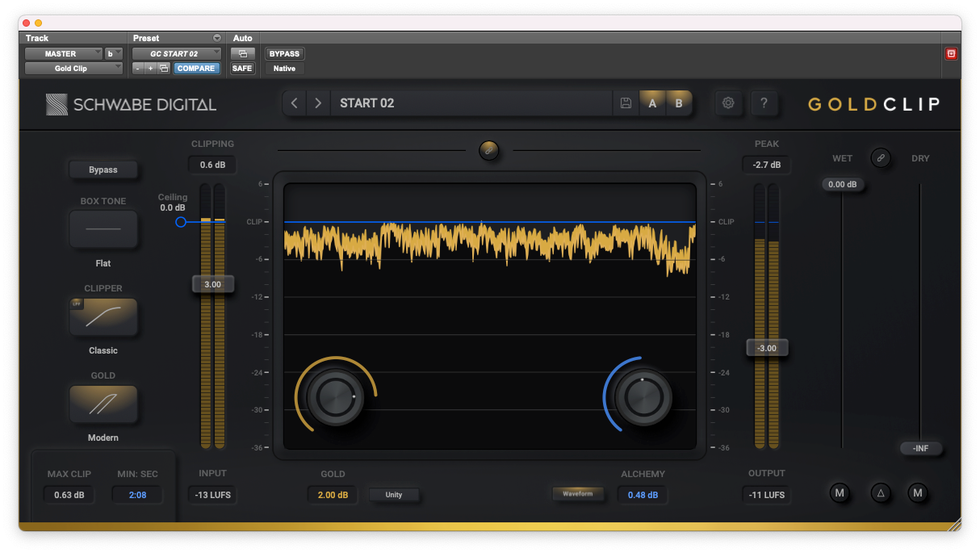
Task: Save the current preset with the floppy disk icon
Action: [626, 103]
